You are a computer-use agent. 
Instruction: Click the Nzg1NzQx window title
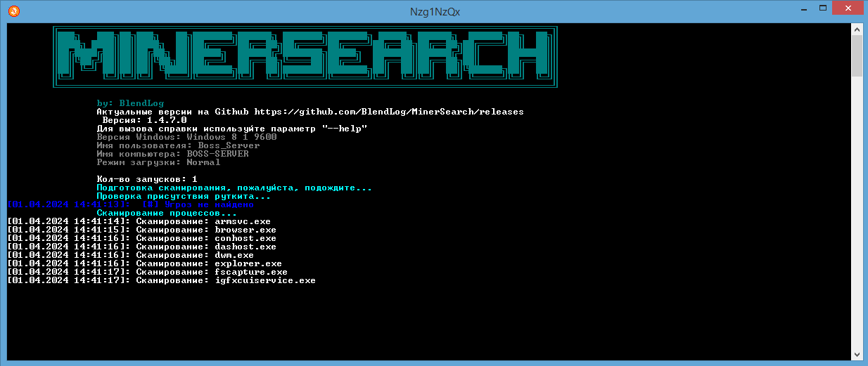coord(435,11)
